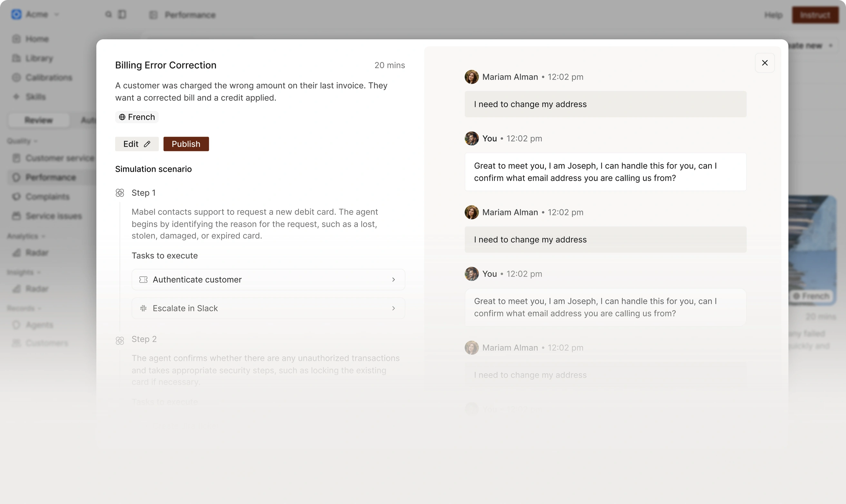Click 'Simulation scenario' heading
The image size is (846, 504).
153,169
